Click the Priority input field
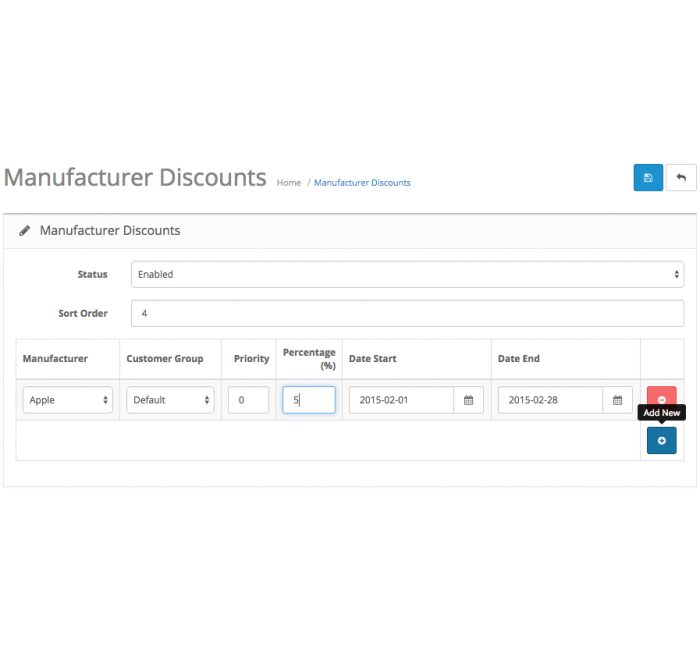The height and width of the screenshot is (650, 700). pos(249,400)
